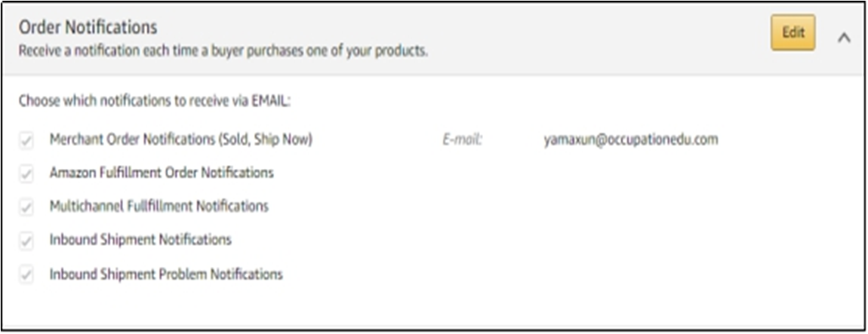Toggle the Inbound Shipment Notifications checkbox

26,241
